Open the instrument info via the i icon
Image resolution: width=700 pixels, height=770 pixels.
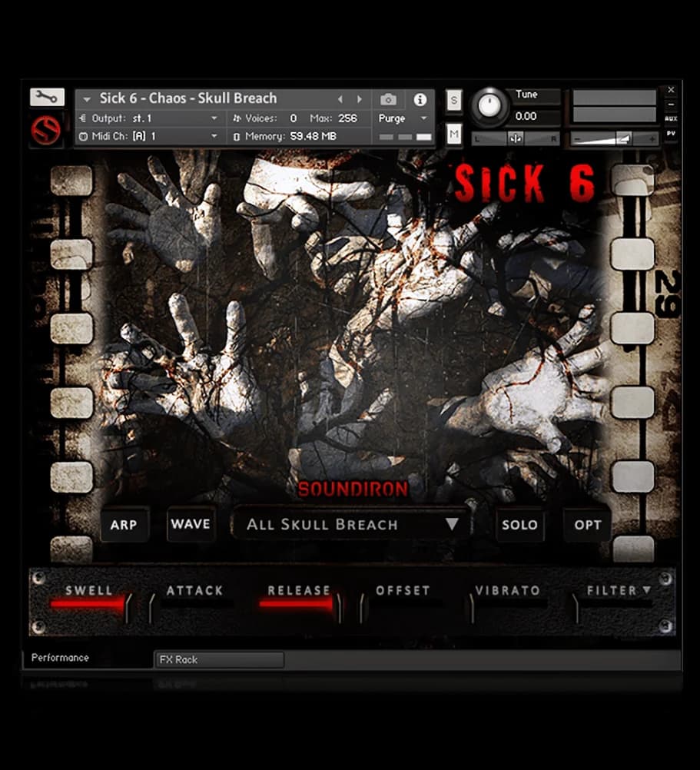point(420,99)
